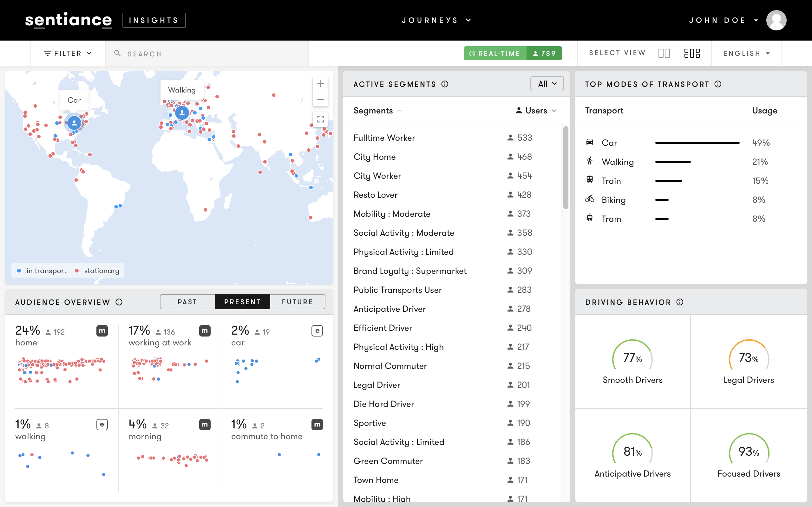Click the Active Segments info icon

point(445,84)
